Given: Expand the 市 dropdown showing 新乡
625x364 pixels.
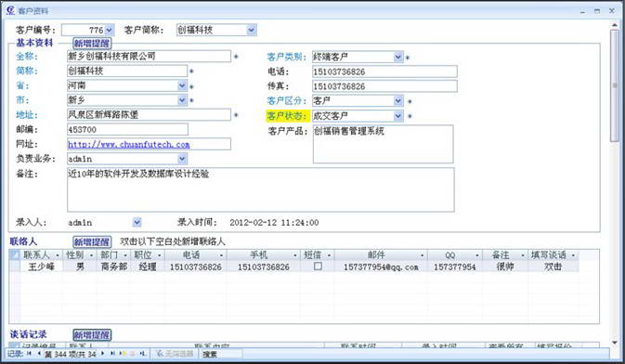Looking at the screenshot, I should point(182,100).
